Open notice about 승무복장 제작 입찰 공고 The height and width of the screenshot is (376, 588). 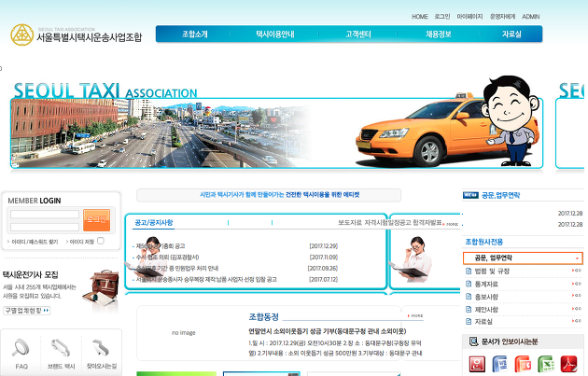206,279
